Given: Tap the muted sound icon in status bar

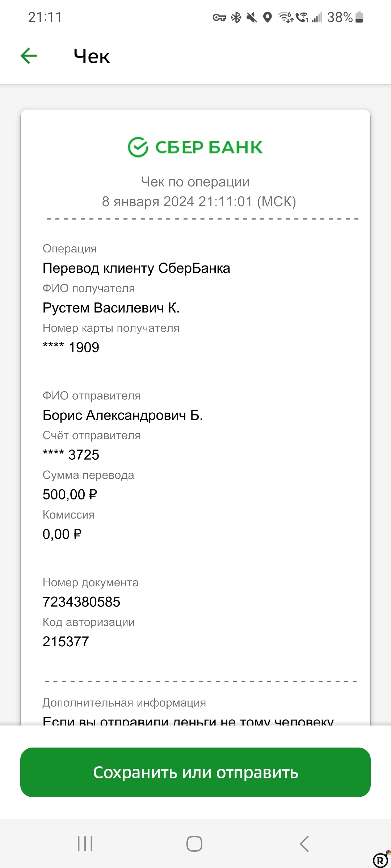Looking at the screenshot, I should [253, 17].
